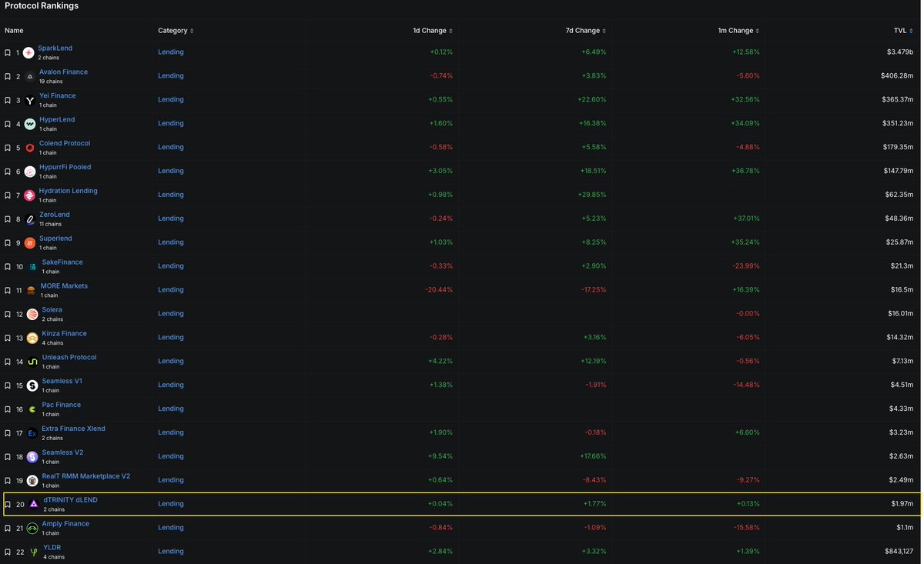Open the Colend Protocol link
This screenshot has width=924, height=564.
coord(65,143)
